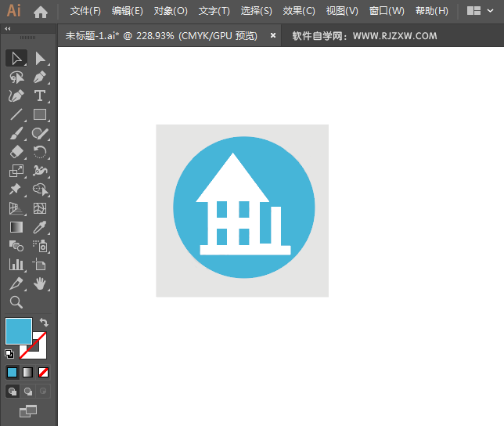Open the 对象(O) menu
This screenshot has width=504, height=426.
pyautogui.click(x=171, y=11)
